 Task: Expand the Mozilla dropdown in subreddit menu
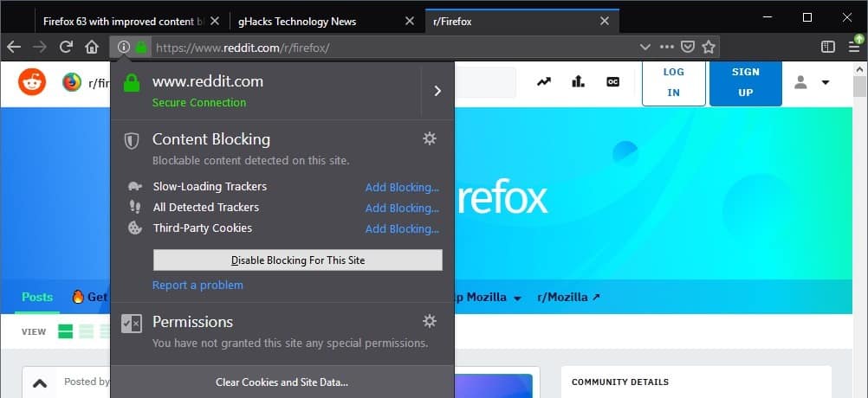[x=517, y=298]
